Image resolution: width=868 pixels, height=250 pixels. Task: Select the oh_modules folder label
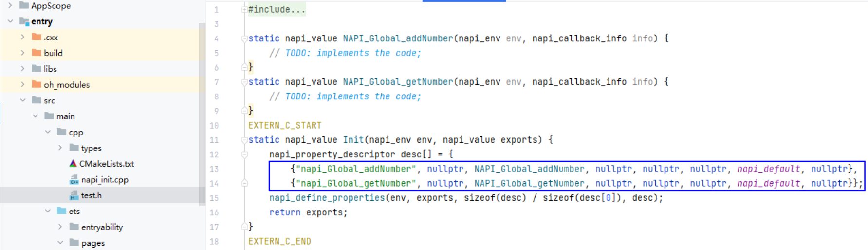click(67, 85)
